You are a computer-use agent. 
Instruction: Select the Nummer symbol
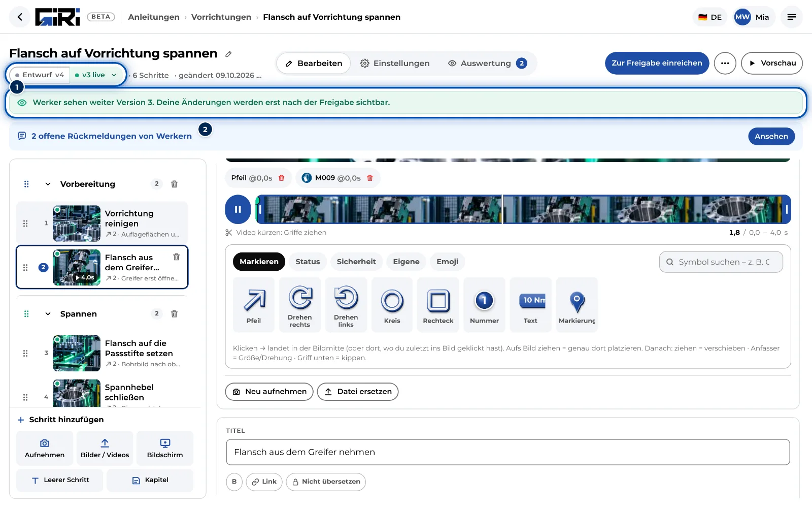coord(484,305)
